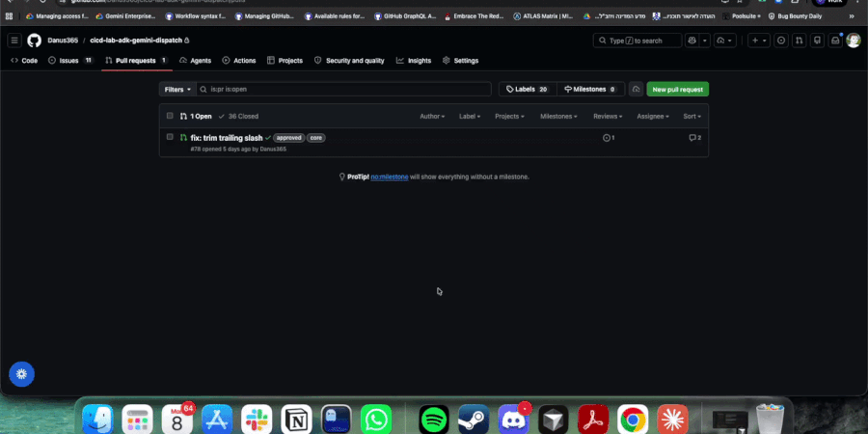Select the Pull requests tab
Screen dimensions: 868x434
pos(136,61)
